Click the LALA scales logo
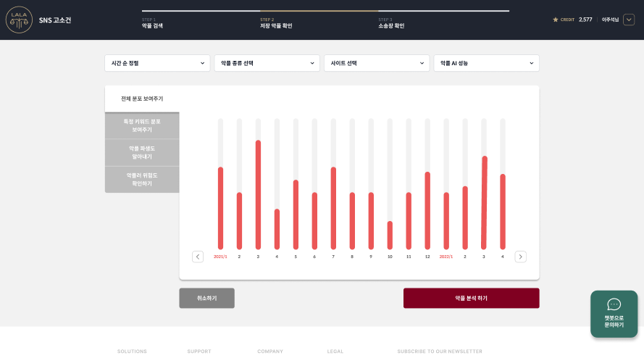The image size is (644, 358). [x=19, y=20]
